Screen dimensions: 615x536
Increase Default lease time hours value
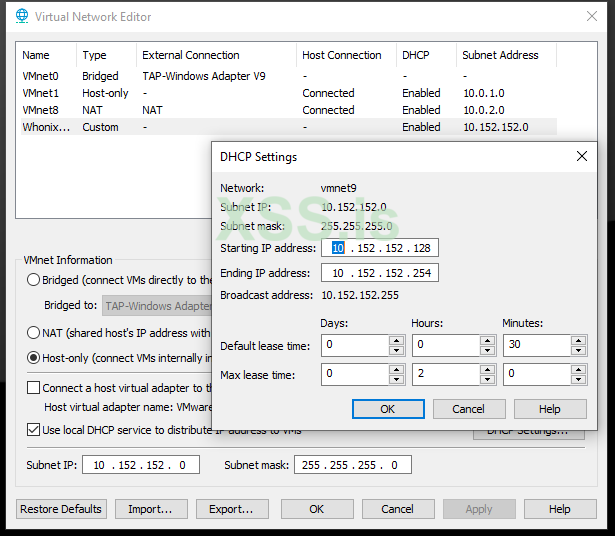pyautogui.click(x=488, y=340)
